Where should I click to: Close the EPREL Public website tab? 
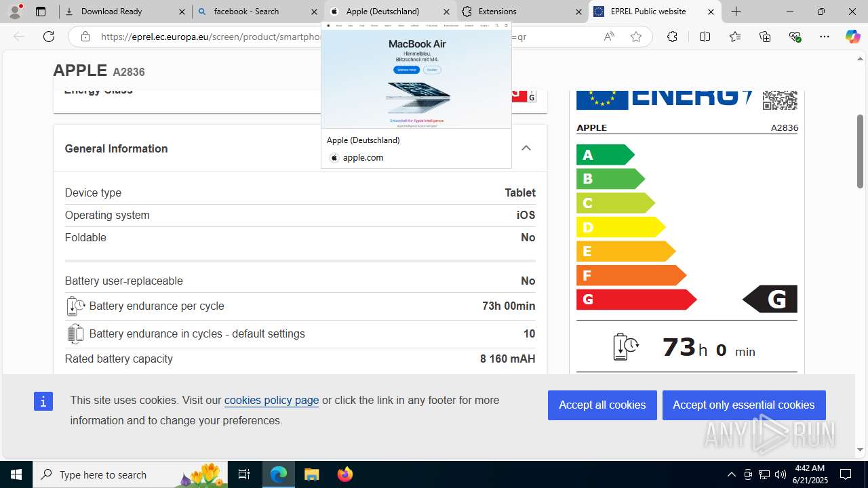[711, 12]
